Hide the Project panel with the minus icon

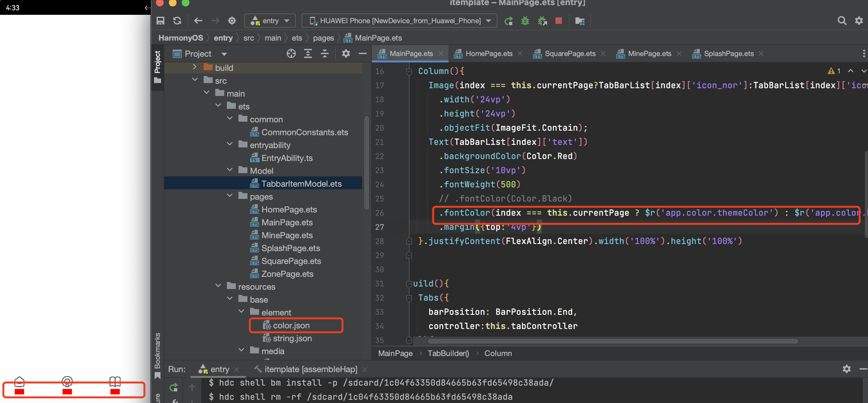tap(362, 53)
